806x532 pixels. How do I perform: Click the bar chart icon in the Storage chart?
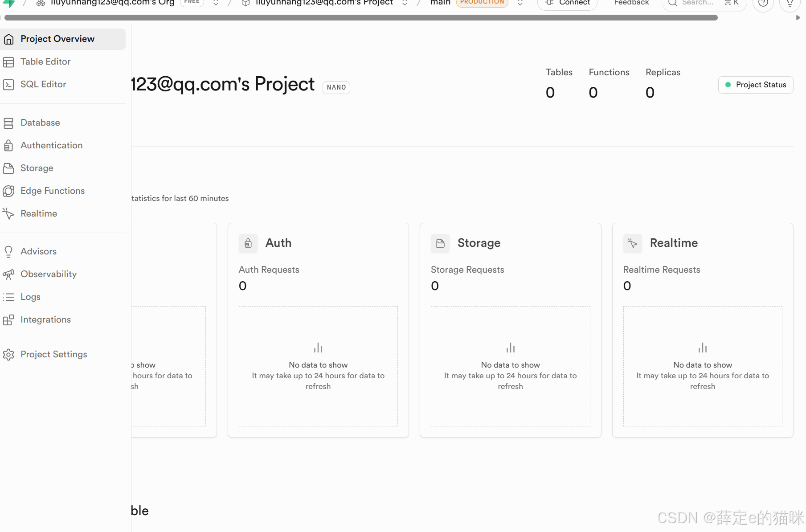click(x=511, y=348)
